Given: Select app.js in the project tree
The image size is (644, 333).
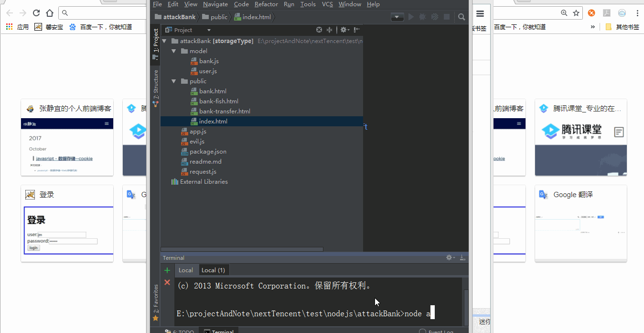Looking at the screenshot, I should click(x=198, y=132).
